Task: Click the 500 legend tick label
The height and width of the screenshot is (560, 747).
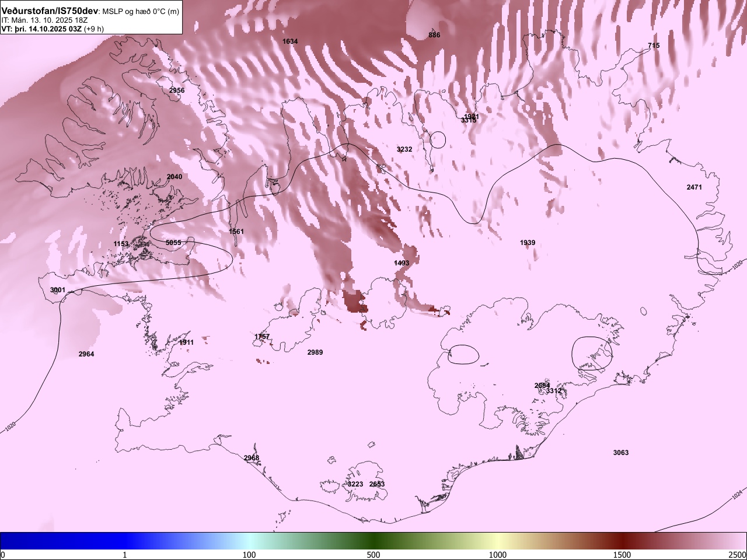Action: (x=373, y=555)
